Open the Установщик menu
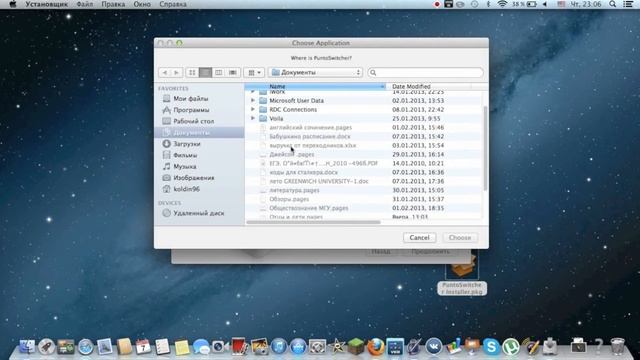The width and height of the screenshot is (640, 360). tap(47, 4)
